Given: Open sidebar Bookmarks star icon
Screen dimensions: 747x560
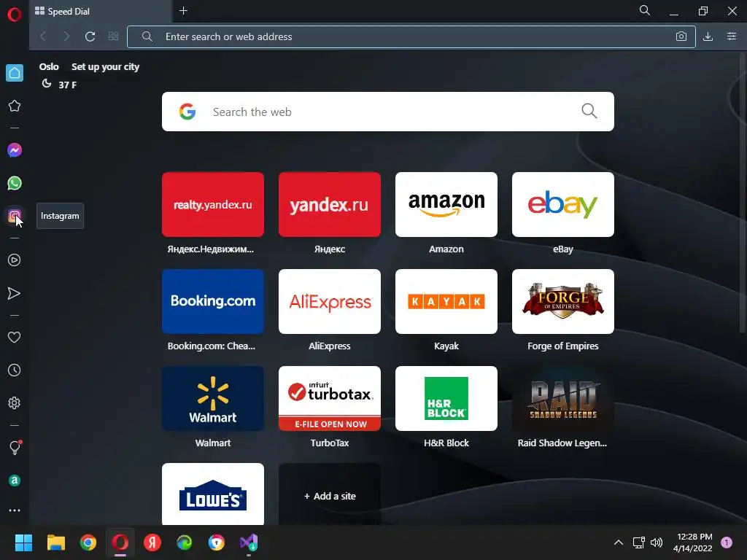Looking at the screenshot, I should [x=15, y=106].
